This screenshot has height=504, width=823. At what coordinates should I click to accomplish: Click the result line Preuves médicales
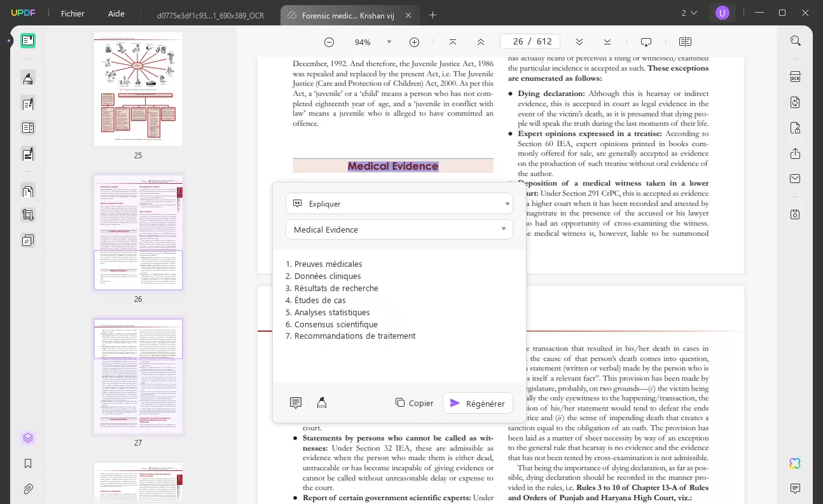click(x=328, y=264)
